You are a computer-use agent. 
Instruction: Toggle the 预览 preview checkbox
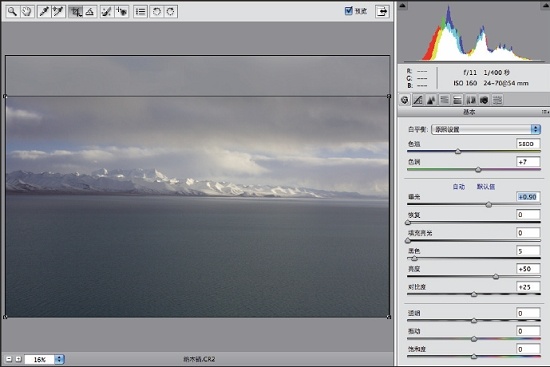pyautogui.click(x=348, y=11)
